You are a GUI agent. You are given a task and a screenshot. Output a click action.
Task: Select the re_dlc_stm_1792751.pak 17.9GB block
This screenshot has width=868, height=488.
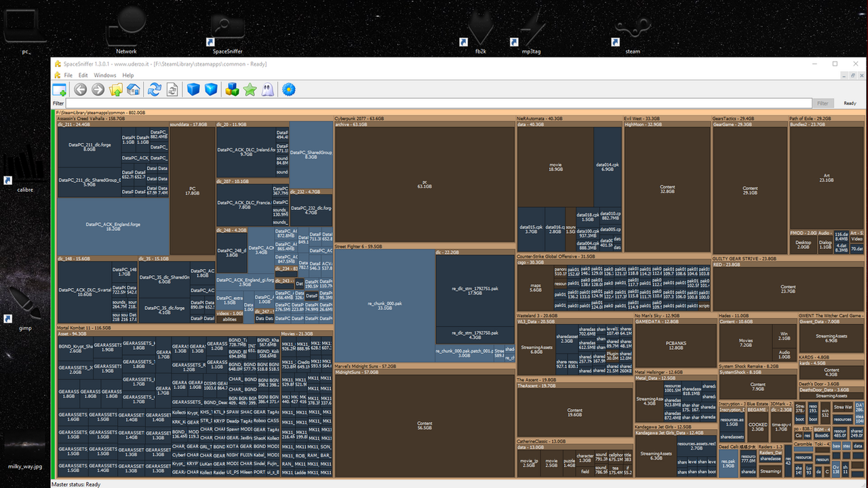tap(475, 290)
